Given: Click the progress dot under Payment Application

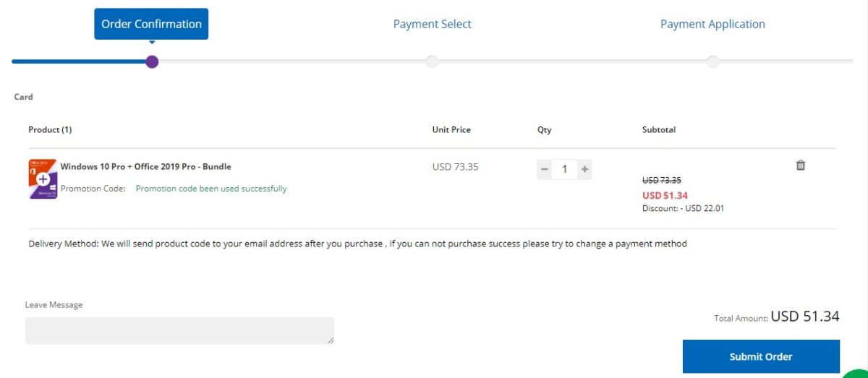Looking at the screenshot, I should [712, 61].
